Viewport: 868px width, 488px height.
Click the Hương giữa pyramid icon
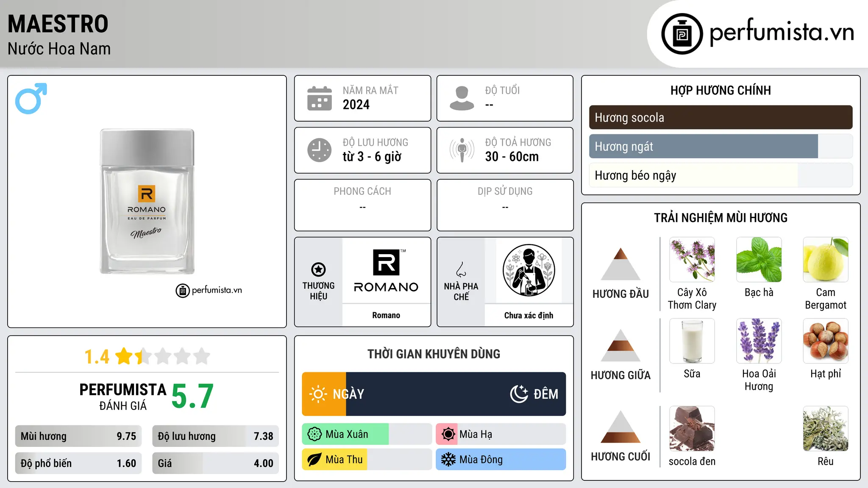[620, 345]
